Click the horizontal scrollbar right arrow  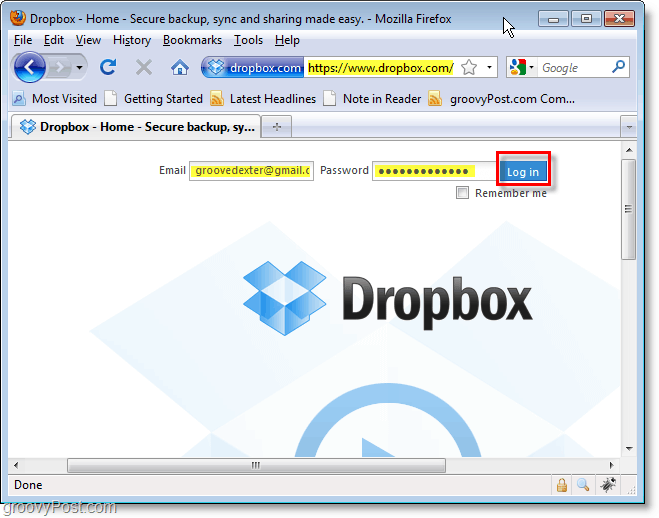click(x=612, y=465)
